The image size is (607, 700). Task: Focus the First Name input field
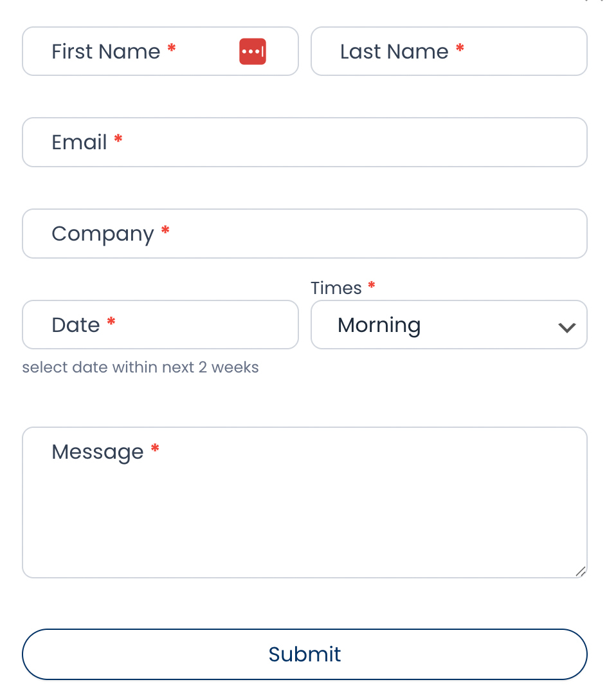point(141,51)
